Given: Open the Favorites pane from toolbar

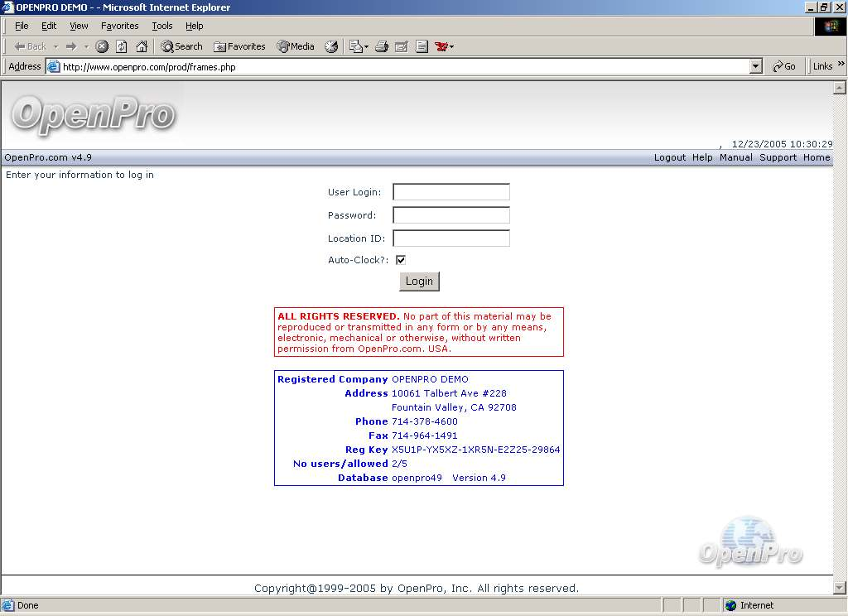Looking at the screenshot, I should (239, 46).
